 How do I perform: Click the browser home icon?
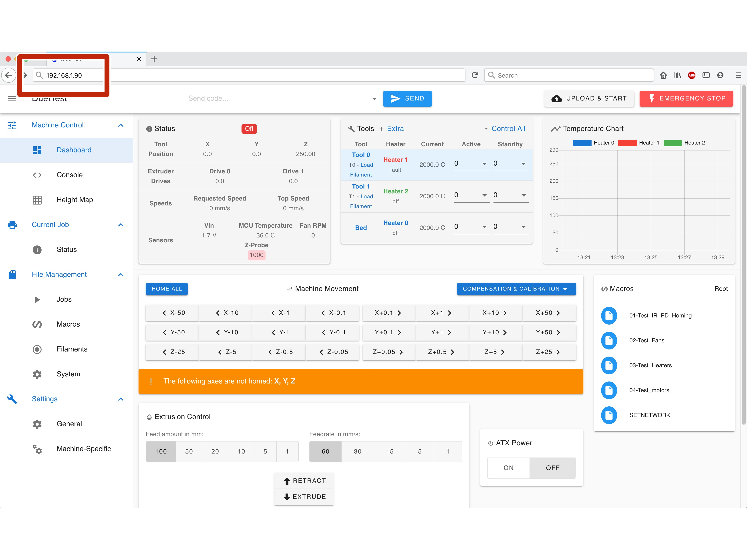(663, 75)
